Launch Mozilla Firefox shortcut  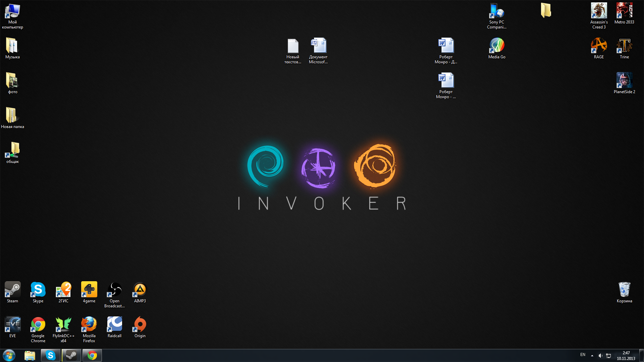point(89,330)
